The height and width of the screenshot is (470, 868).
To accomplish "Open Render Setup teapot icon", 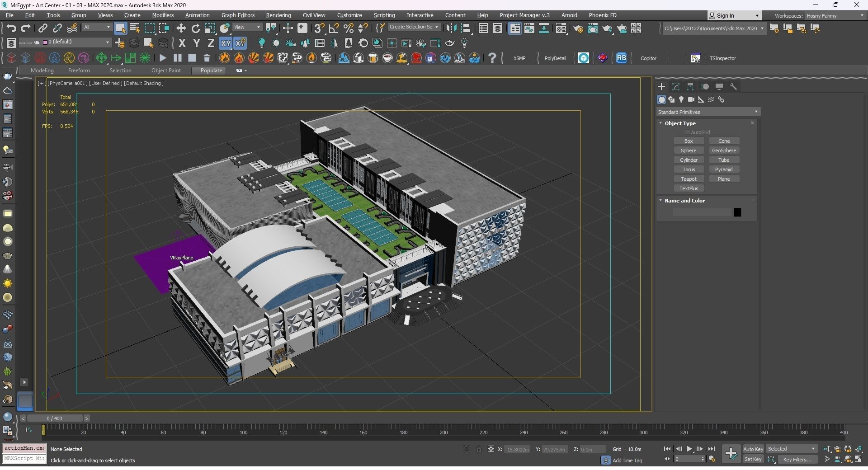I will (578, 28).
